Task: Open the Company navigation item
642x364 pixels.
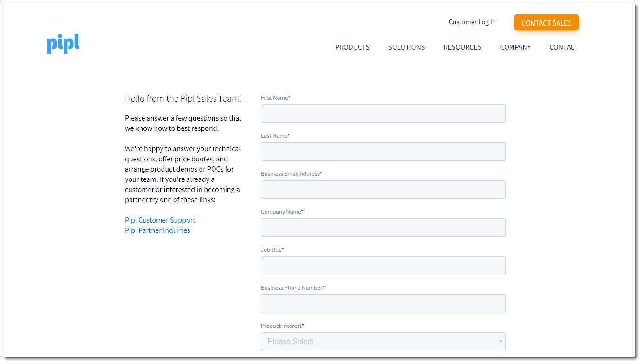Action: 515,47
